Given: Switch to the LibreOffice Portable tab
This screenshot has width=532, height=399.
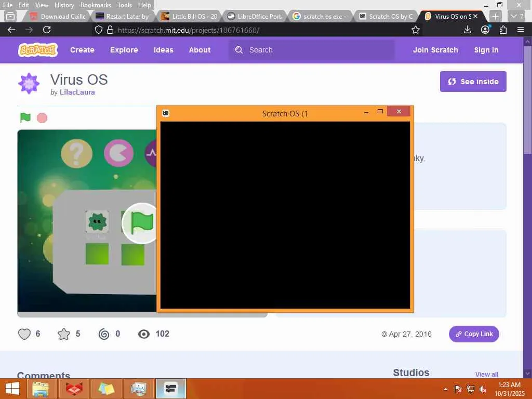Looking at the screenshot, I should coord(255,16).
